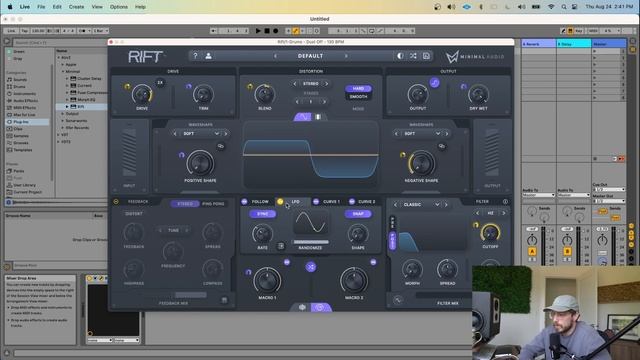
Task: Click modulation assign icon beside Dry Wet knob
Action: (463, 87)
